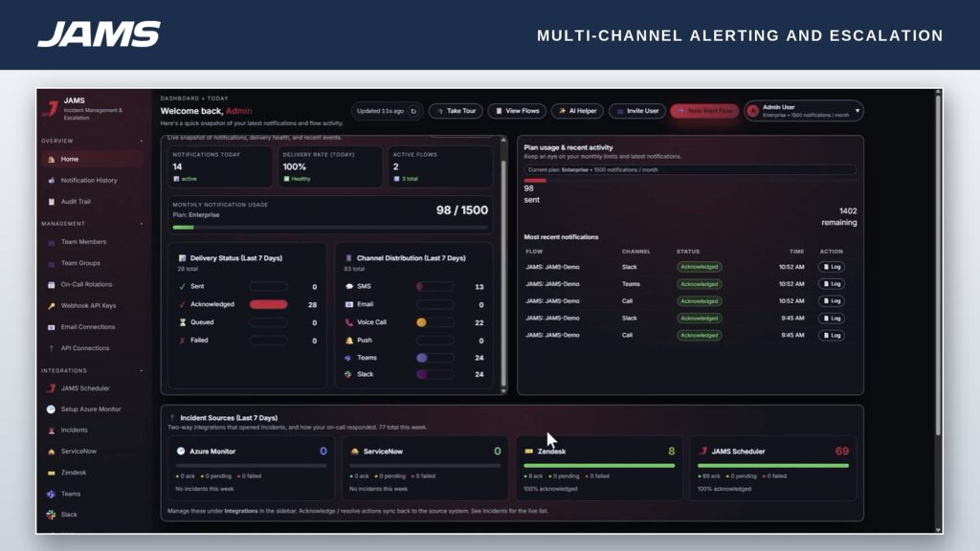The height and width of the screenshot is (551, 980).
Task: Open Log for Call 9:45 AM notification
Action: click(832, 336)
